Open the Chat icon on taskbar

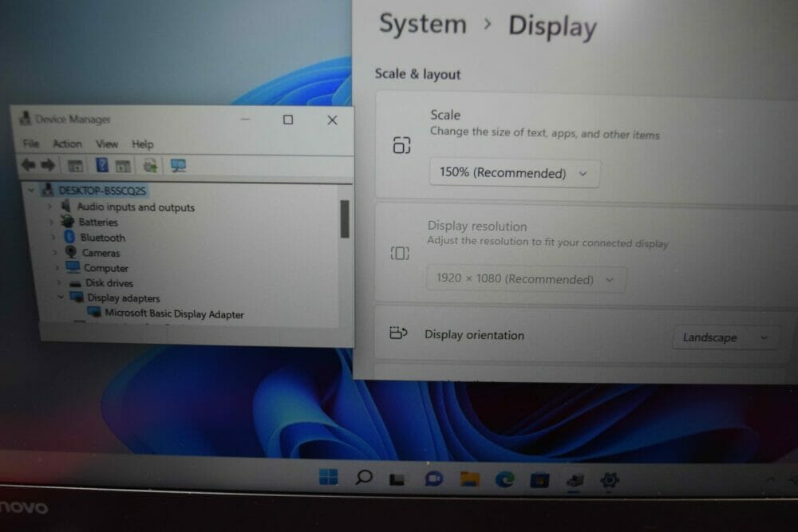pos(433,479)
